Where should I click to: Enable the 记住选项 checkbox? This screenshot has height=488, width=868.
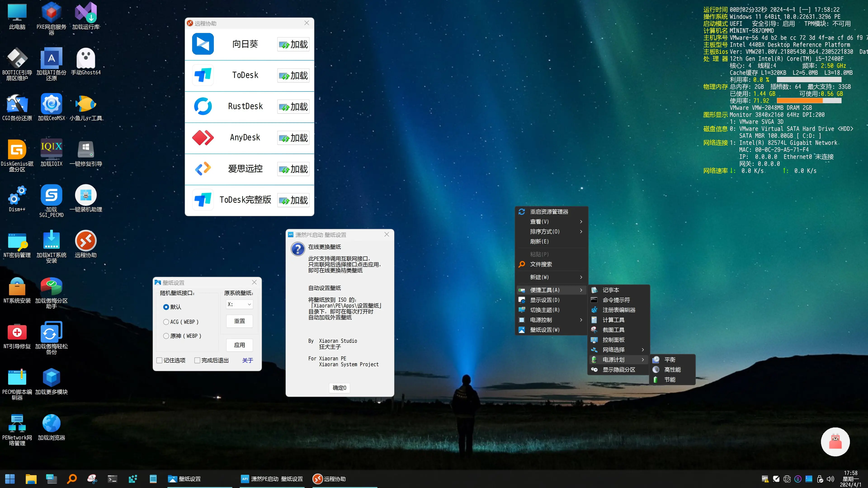point(160,361)
